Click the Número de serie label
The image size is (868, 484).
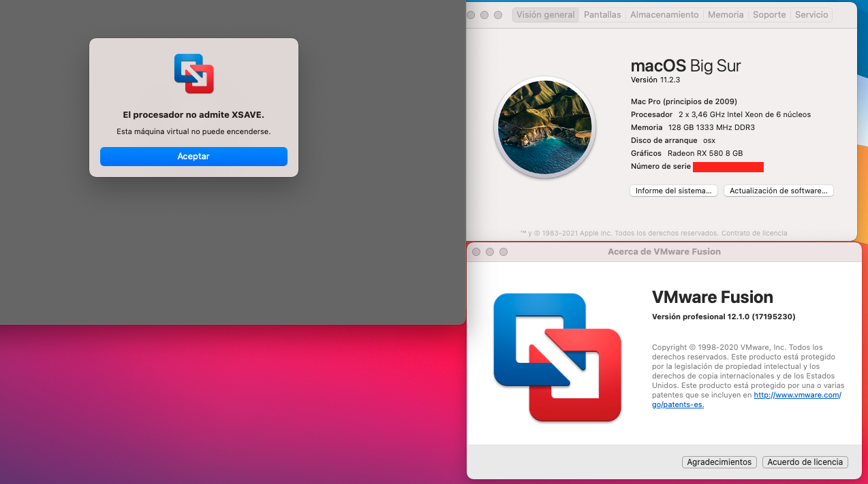click(661, 167)
